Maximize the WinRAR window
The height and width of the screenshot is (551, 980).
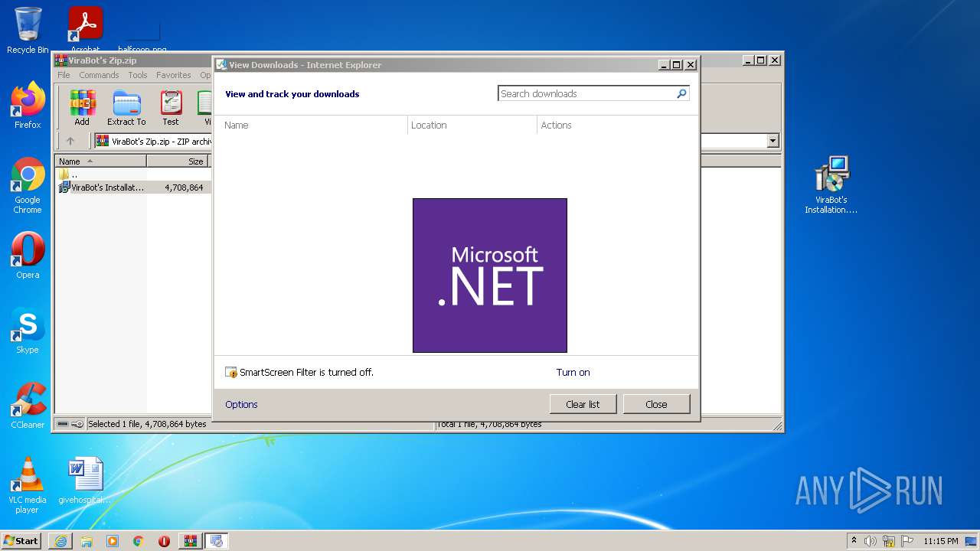[760, 60]
